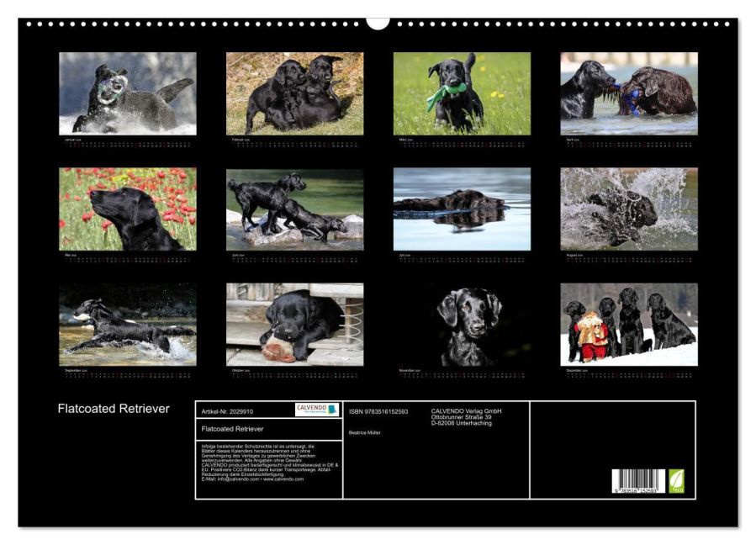
Task: Select the February puppies photo
Action: (x=294, y=93)
